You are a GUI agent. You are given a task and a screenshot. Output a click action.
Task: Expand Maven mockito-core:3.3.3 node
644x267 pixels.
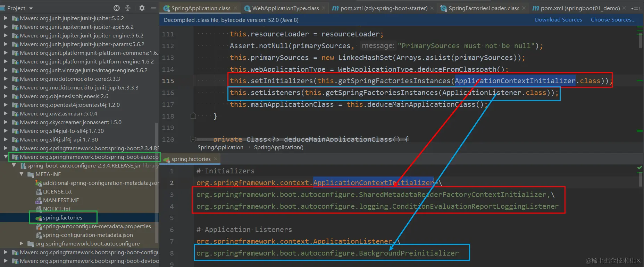tap(6, 79)
